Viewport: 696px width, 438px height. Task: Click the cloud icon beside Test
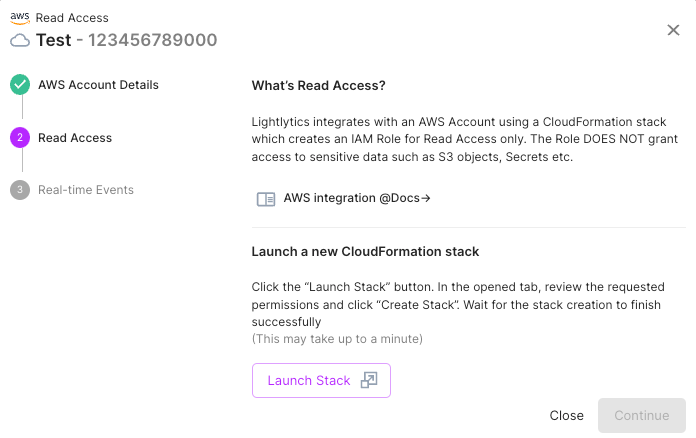coord(20,41)
